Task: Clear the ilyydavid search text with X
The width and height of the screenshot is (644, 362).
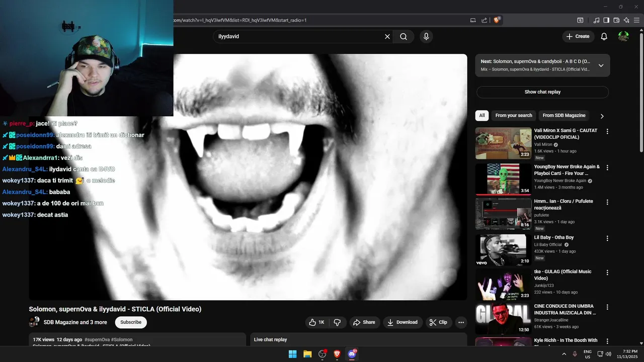Action: (387, 37)
